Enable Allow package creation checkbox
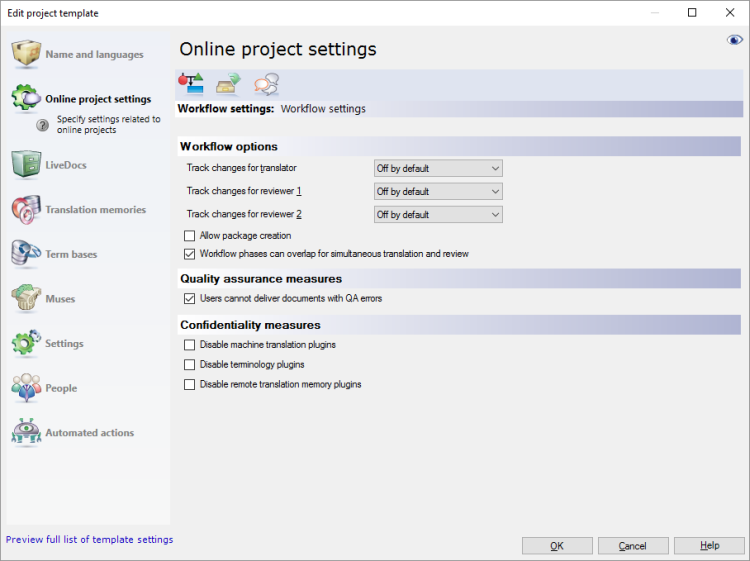 click(x=189, y=236)
